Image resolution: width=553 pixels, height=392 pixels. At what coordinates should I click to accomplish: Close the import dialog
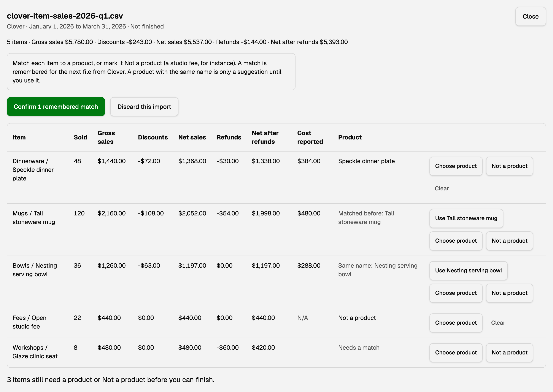(530, 16)
